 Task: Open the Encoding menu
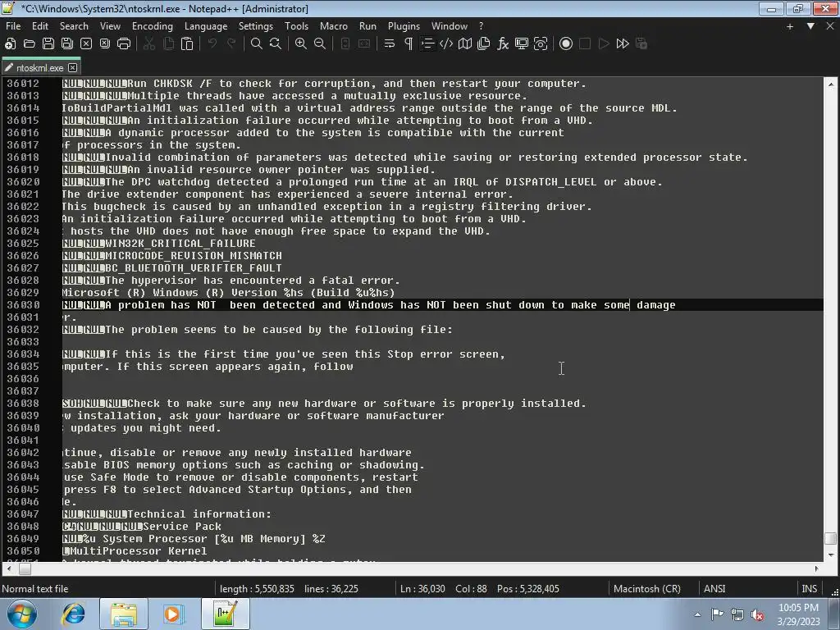[x=153, y=26]
